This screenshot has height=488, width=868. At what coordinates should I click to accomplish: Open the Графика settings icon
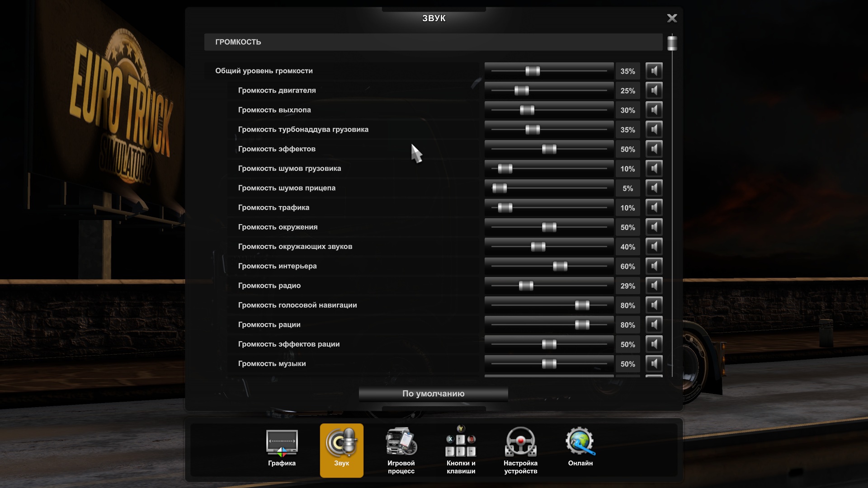click(282, 443)
